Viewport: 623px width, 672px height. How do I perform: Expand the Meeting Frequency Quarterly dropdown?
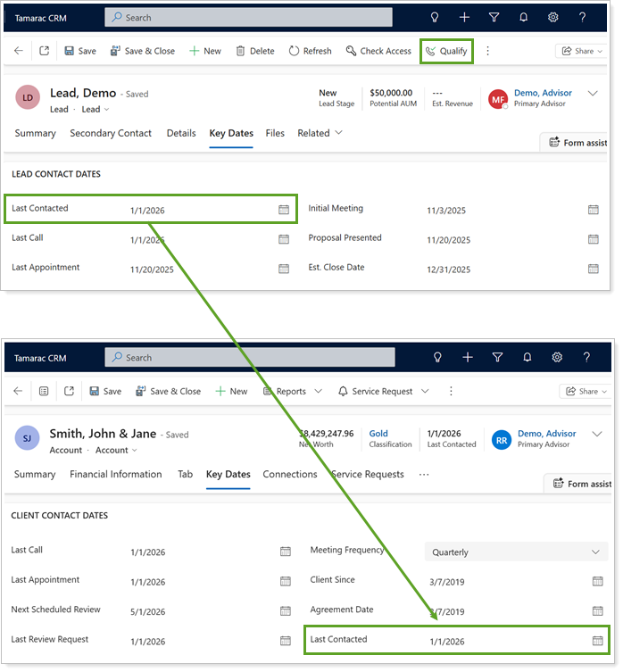pos(516,552)
